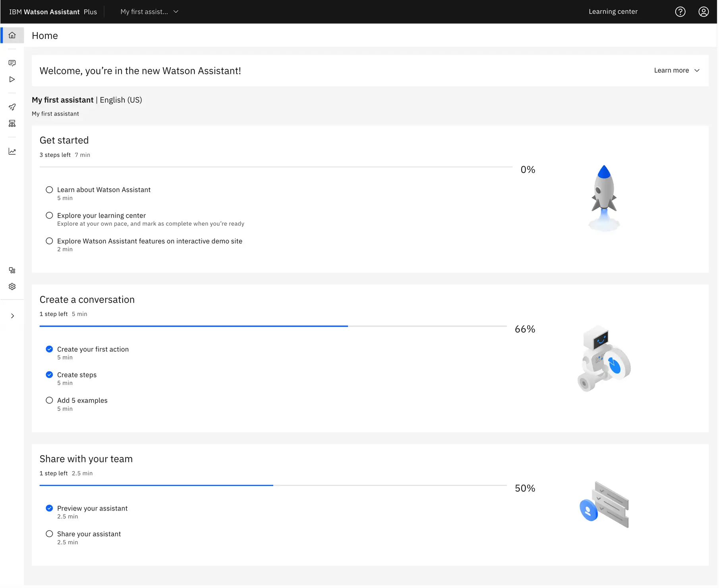719x588 pixels.
Task: Check off Learn about Watson Assistant
Action: 49,190
